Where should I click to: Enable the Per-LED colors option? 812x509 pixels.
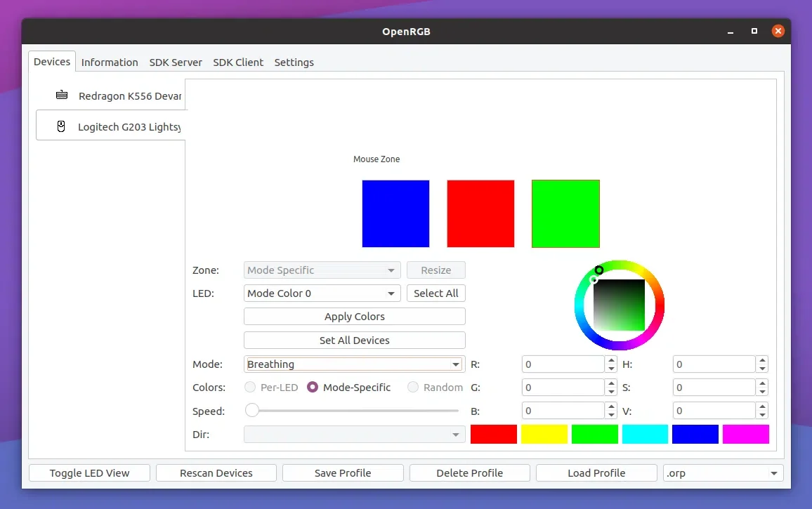250,387
